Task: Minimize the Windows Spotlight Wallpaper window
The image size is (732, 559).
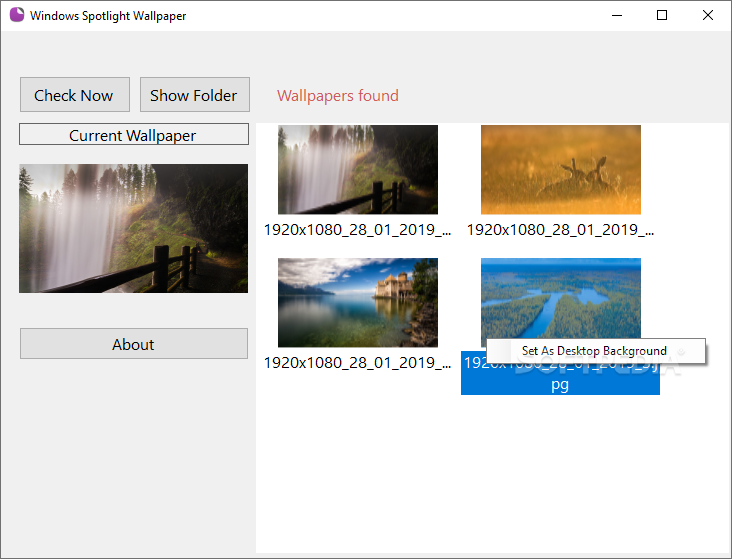Action: click(x=617, y=15)
